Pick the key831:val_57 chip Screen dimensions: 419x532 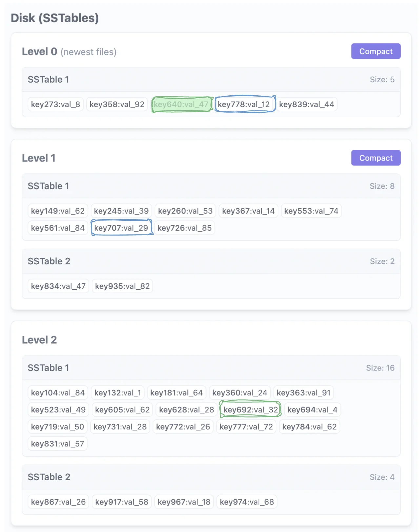[x=57, y=444]
